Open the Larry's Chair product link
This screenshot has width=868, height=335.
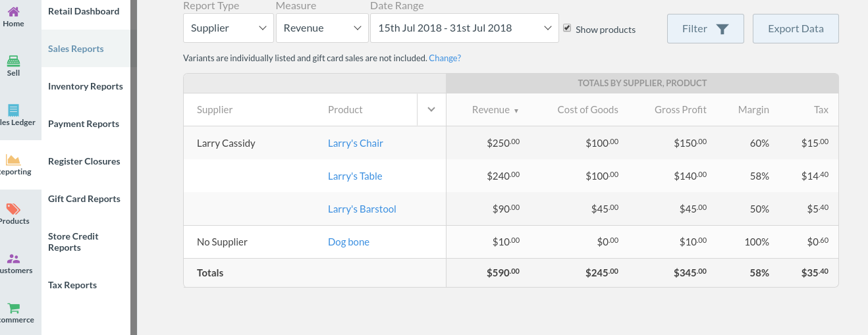pos(356,143)
